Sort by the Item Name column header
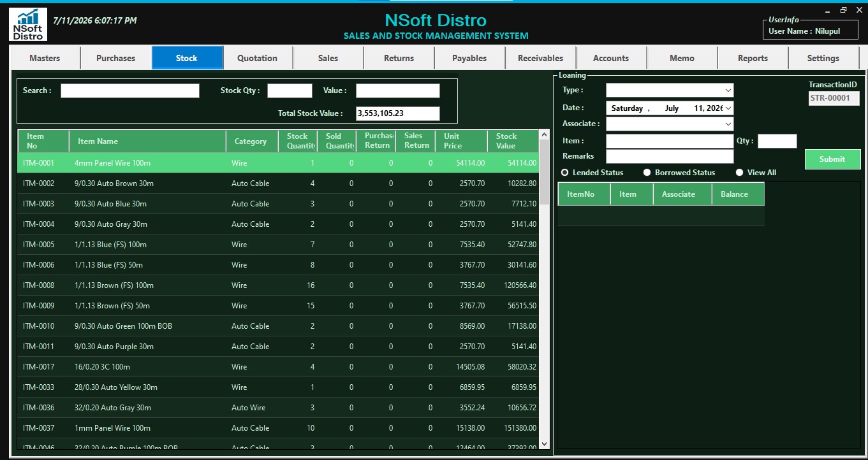 (147, 141)
